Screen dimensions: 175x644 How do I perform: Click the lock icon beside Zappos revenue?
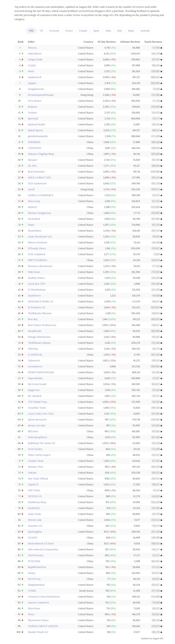[161, 83]
